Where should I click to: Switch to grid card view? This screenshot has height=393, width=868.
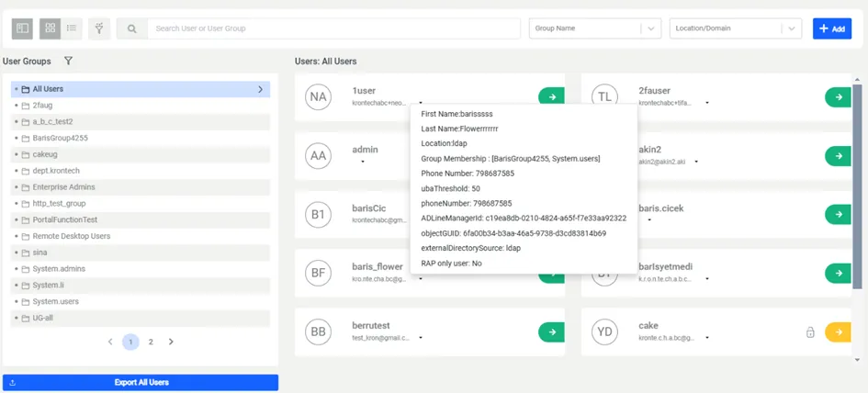[51, 28]
